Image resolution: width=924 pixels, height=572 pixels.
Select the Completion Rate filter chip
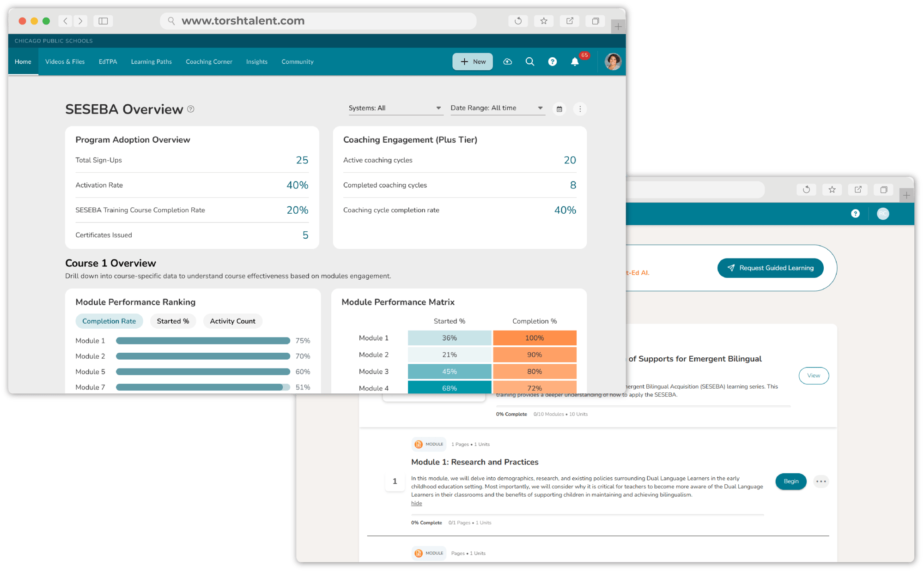tap(109, 321)
